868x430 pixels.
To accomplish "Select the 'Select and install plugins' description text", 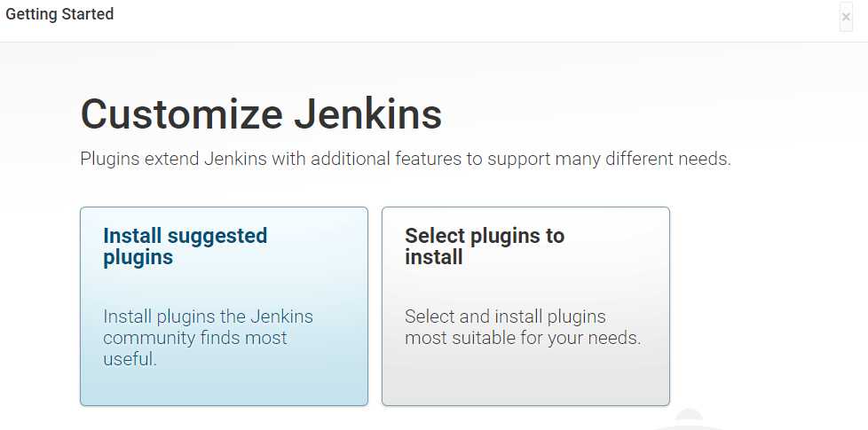I will [523, 327].
